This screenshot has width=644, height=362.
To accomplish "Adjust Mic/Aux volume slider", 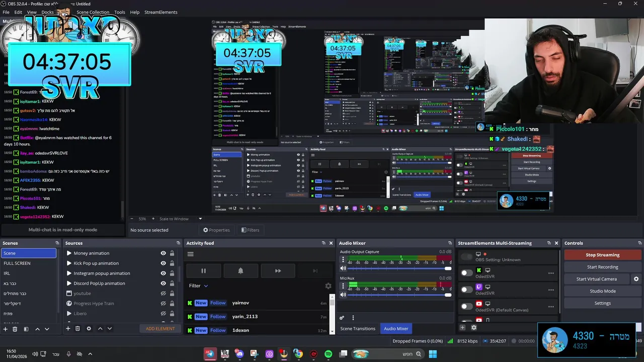I will coord(399,295).
